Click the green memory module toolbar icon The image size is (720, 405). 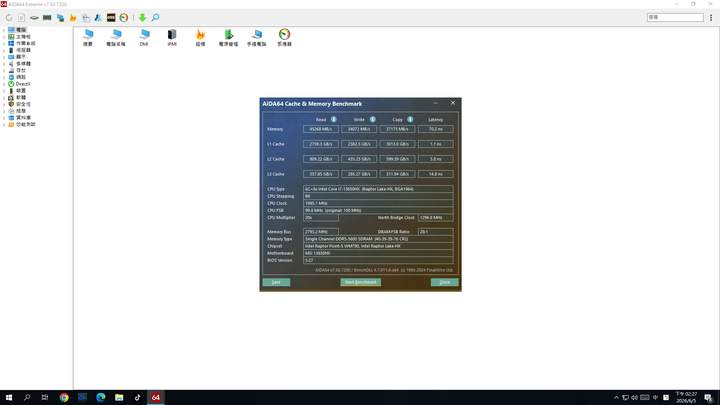tap(47, 17)
